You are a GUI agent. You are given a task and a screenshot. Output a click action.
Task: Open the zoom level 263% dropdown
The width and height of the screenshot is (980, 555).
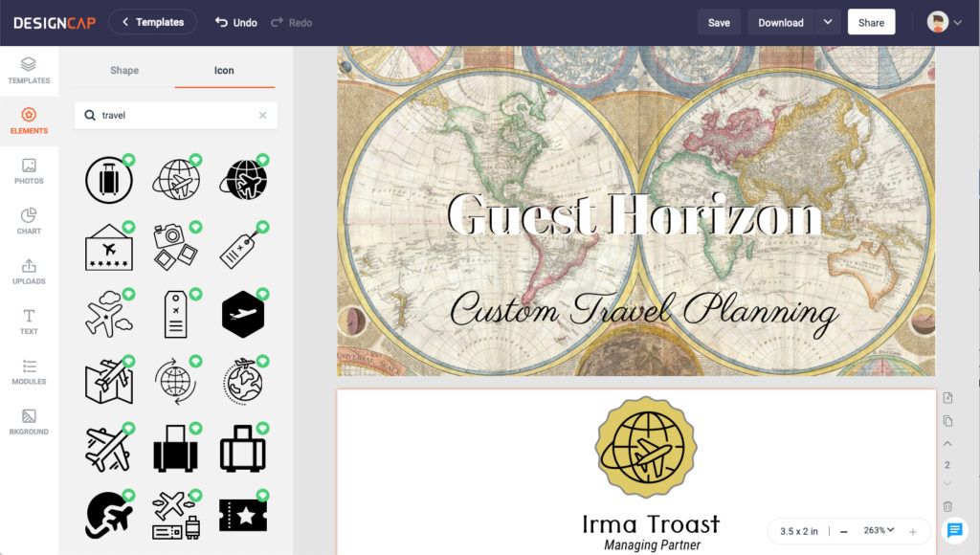click(879, 531)
